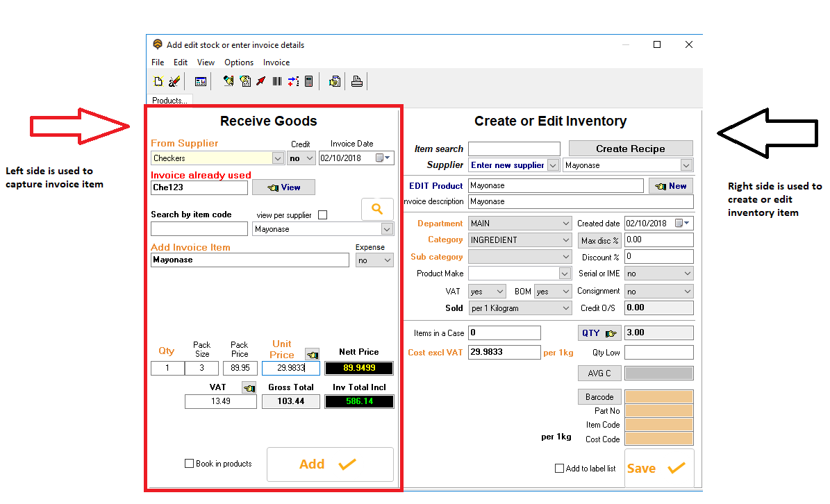This screenshot has height=504, width=830.
Task: Click the Create Recipe button
Action: pos(630,149)
